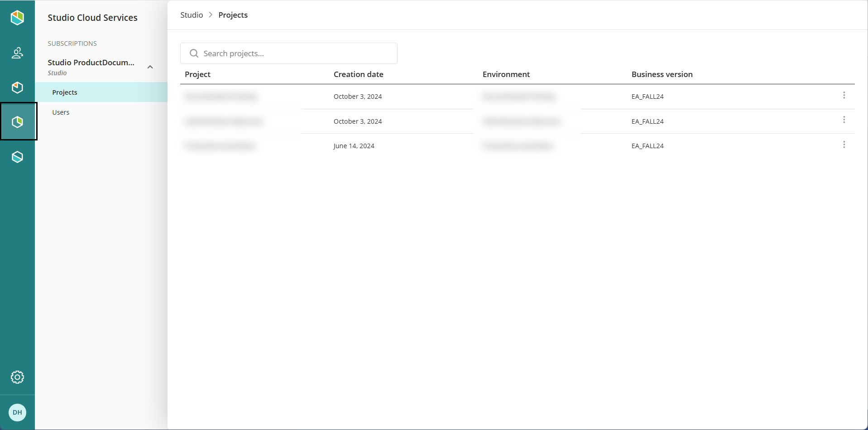Go to Users in the sidebar menu
Viewport: 868px width, 430px height.
pos(61,112)
